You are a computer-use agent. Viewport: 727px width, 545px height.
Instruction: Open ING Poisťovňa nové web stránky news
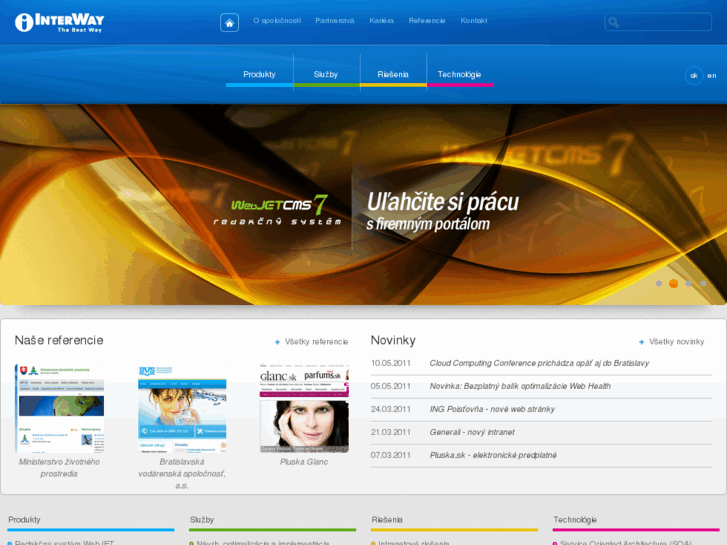[492, 409]
